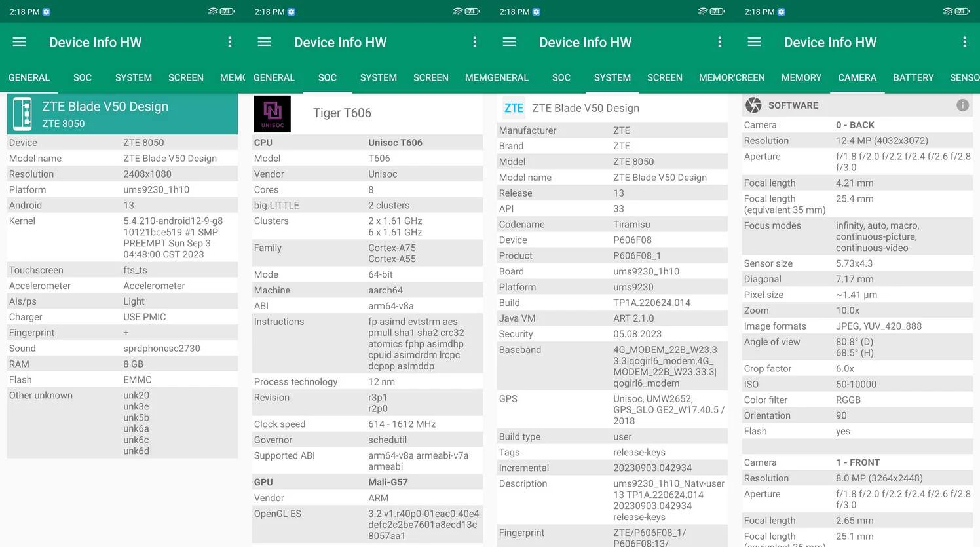980x547 pixels.
Task: Tap settings notification icon beside first 2:18 PM
Action: 47,12
